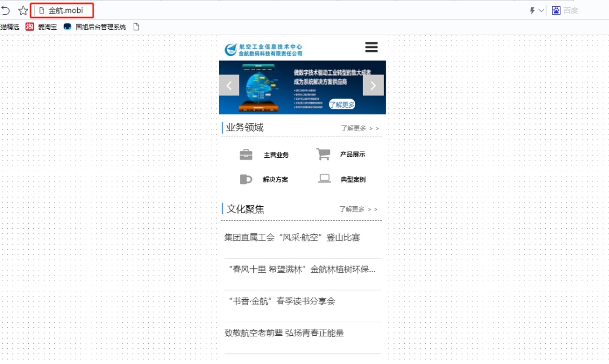Image resolution: width=609 pixels, height=364 pixels.
Task: Click the right arrow on the carousel
Action: [x=373, y=85]
